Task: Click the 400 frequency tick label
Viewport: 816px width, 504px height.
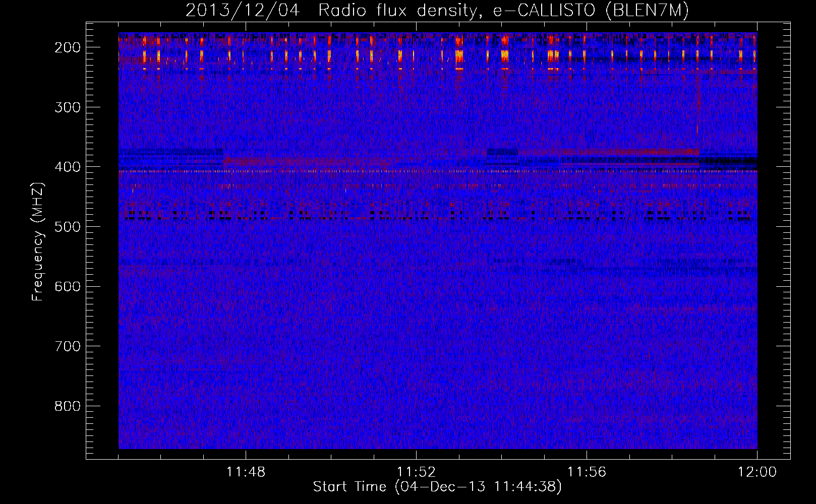Action: [x=68, y=167]
